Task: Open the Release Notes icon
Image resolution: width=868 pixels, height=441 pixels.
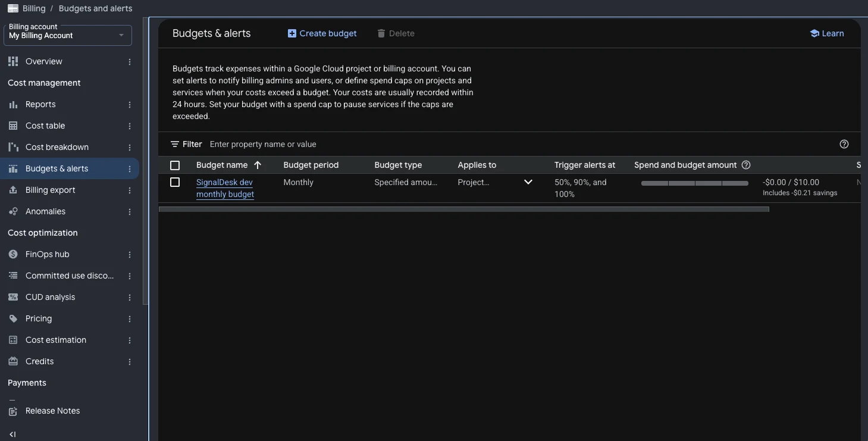Action: 13,411
